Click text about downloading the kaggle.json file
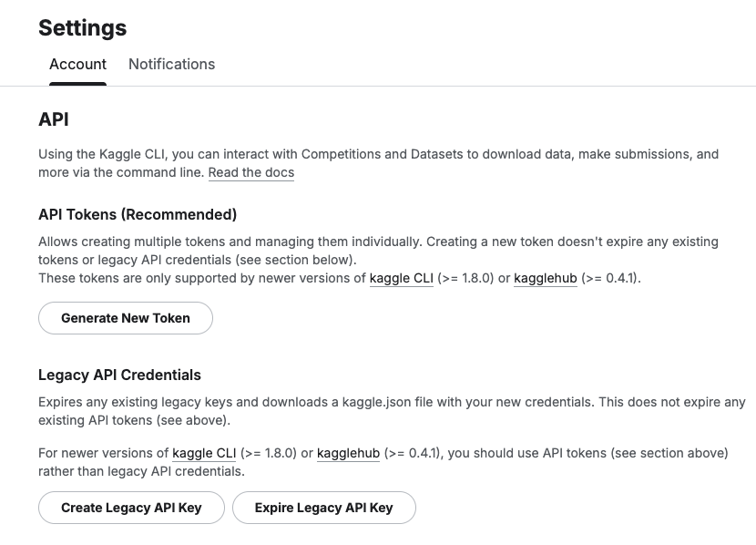This screenshot has width=756, height=545. pyautogui.click(x=392, y=402)
